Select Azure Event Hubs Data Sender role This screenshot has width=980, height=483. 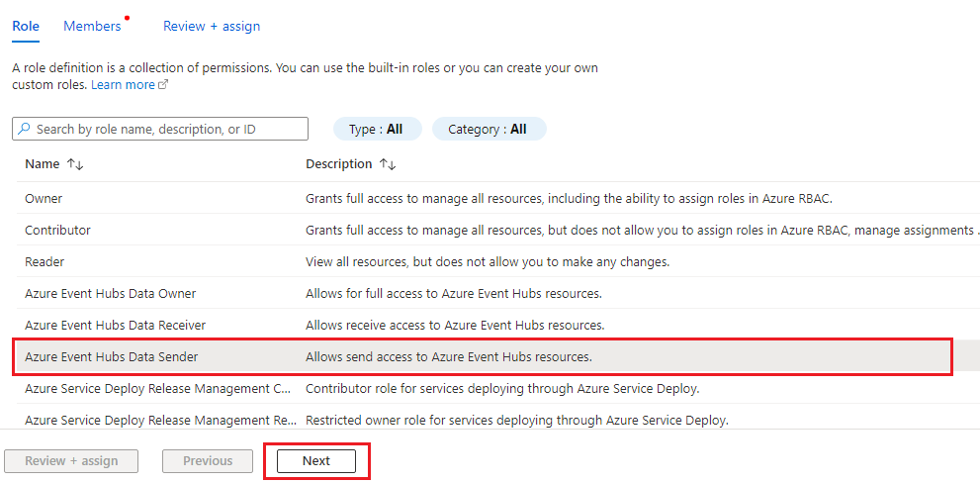click(111, 356)
